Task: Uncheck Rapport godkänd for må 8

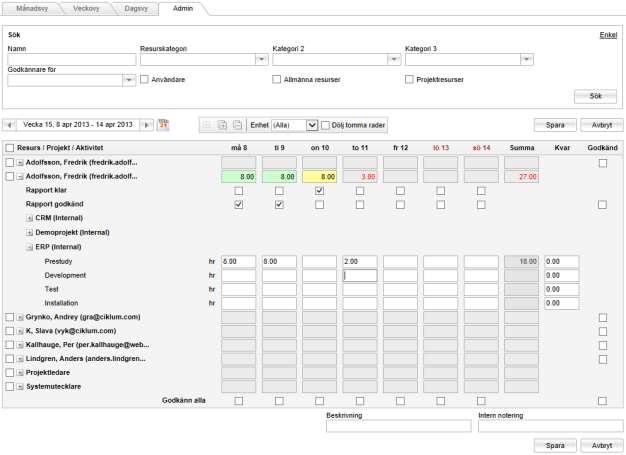Action: click(x=239, y=204)
